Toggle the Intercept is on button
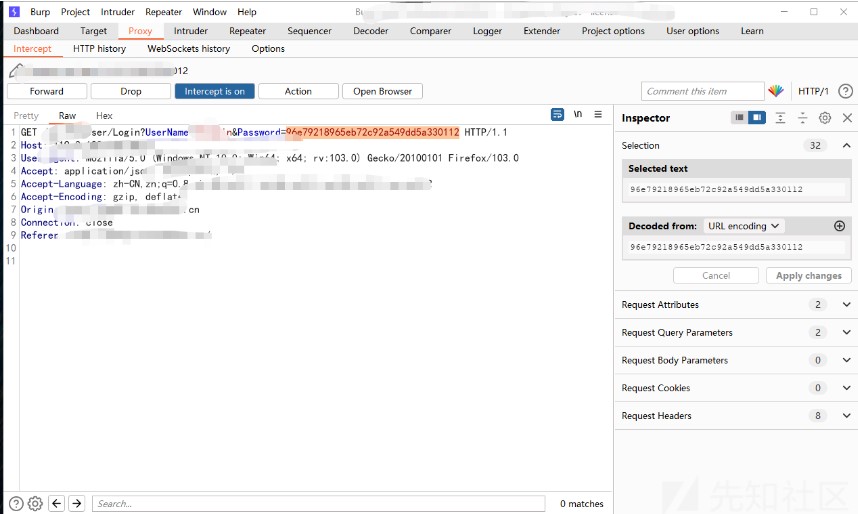Screen dimensions: 858x514 click(214, 91)
